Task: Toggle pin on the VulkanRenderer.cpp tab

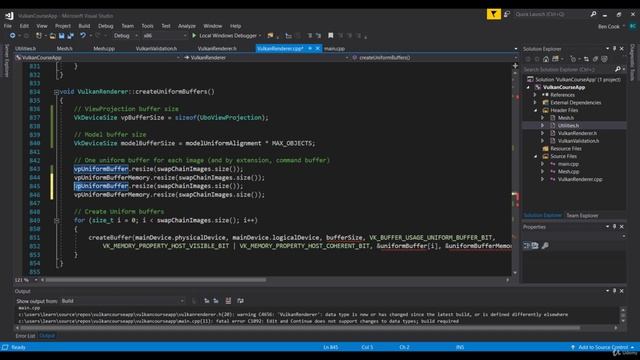Action: [310, 48]
